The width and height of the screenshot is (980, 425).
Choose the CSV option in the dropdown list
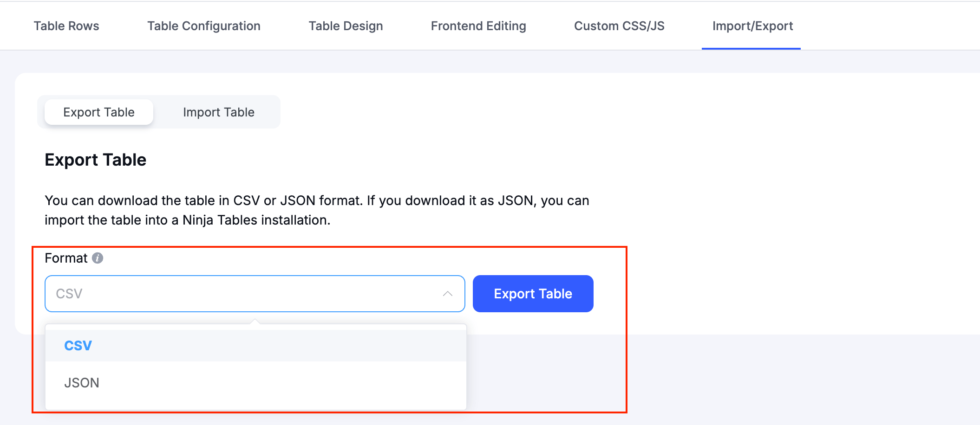coord(256,346)
